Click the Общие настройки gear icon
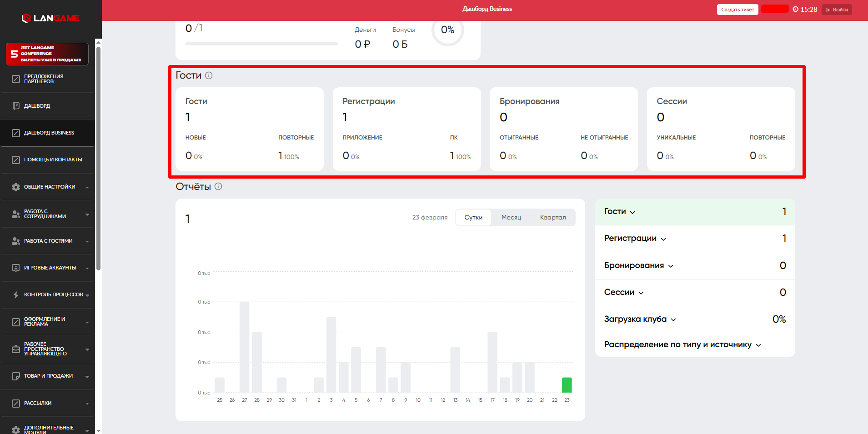 [x=16, y=187]
